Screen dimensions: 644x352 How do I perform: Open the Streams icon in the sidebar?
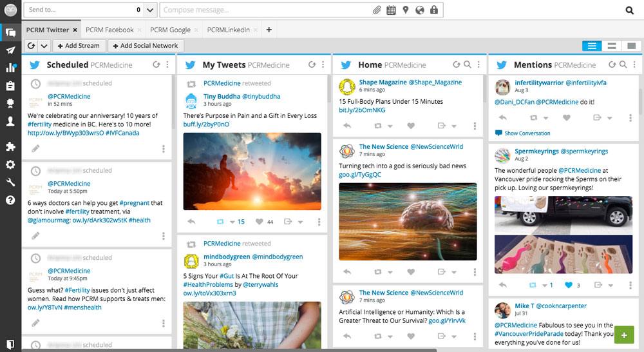coord(10,32)
